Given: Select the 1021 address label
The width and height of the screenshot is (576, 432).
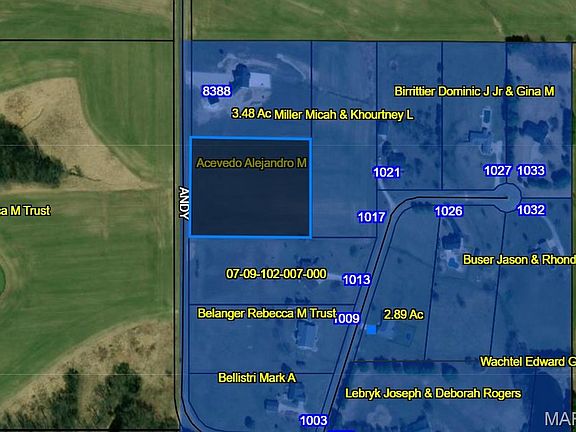Looking at the screenshot, I should [386, 172].
